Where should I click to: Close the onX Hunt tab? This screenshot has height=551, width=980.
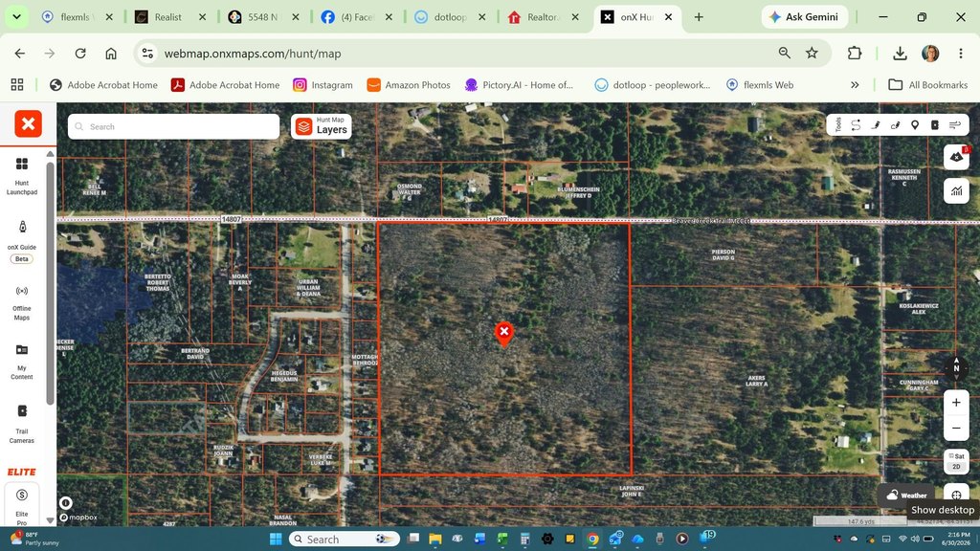pyautogui.click(x=668, y=17)
